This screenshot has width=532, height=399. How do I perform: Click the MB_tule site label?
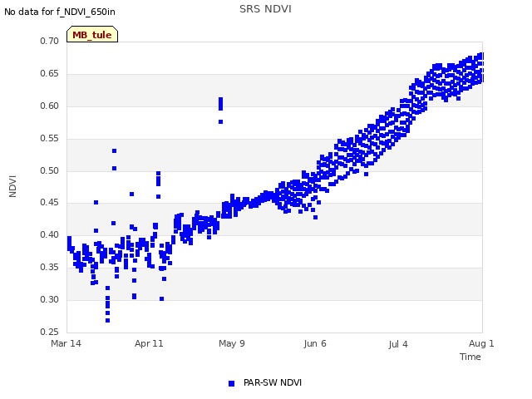pyautogui.click(x=92, y=34)
